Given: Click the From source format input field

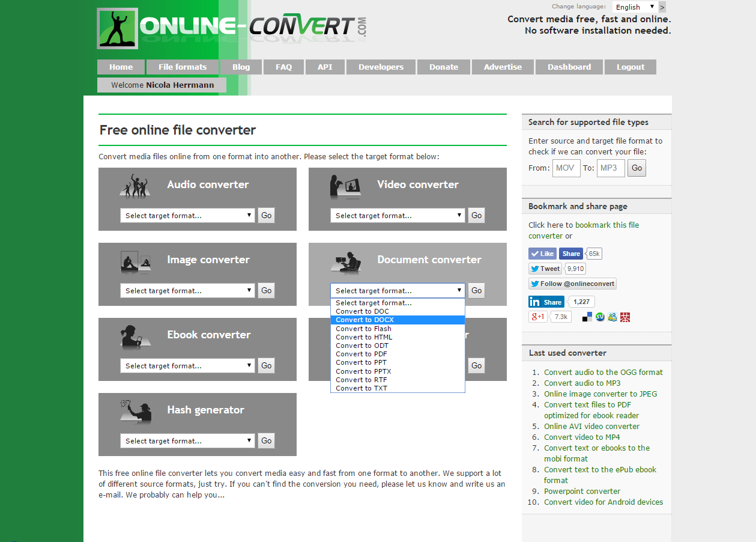Looking at the screenshot, I should (x=566, y=168).
